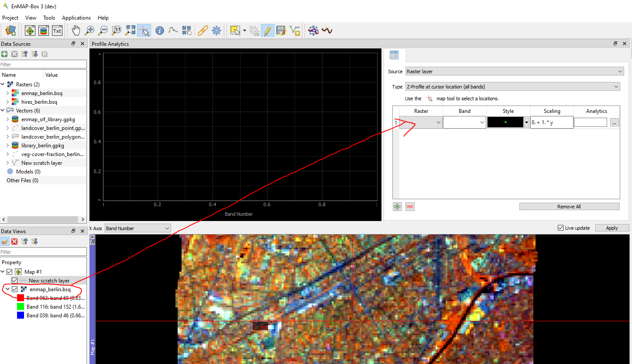Hide the New scratch layer in Map #1

click(14, 280)
